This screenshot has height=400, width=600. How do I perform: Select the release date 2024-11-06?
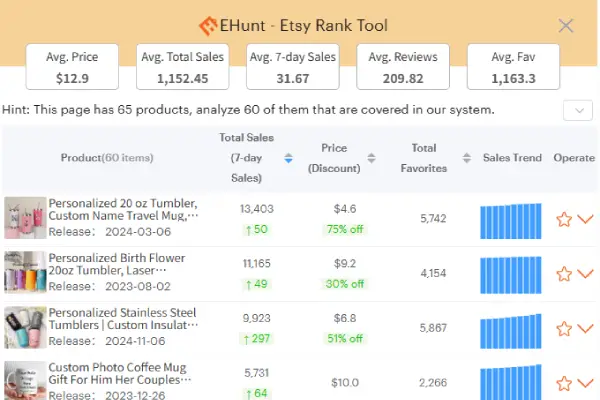pyautogui.click(x=135, y=341)
